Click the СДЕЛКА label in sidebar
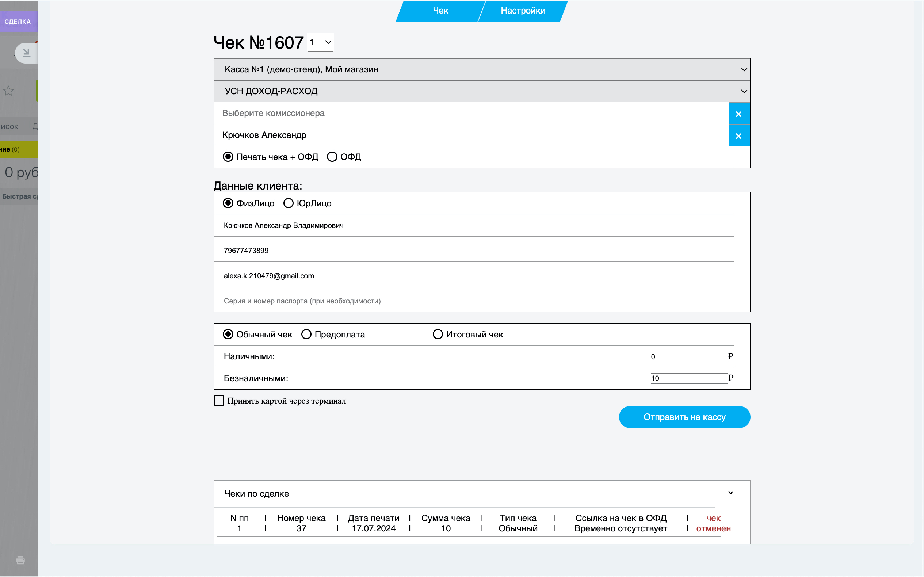Screen dimensions: 924x577 click(x=18, y=22)
